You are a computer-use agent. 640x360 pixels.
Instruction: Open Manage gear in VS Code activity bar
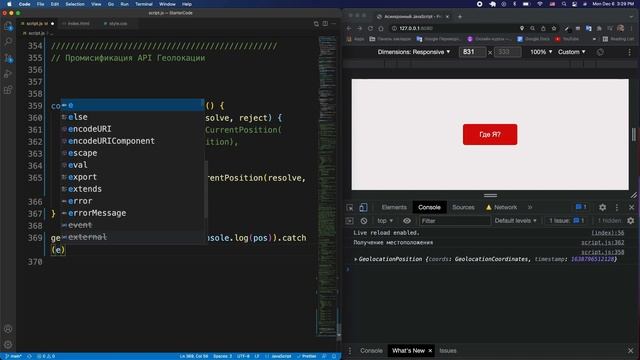[x=8, y=345]
